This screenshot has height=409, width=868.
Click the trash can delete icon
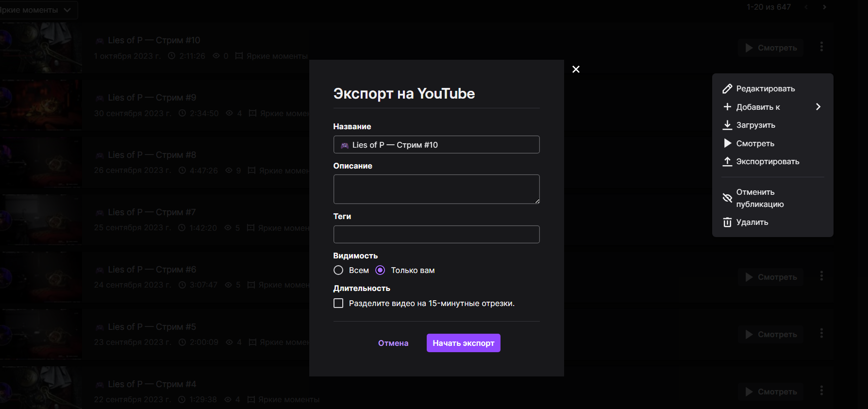(727, 222)
